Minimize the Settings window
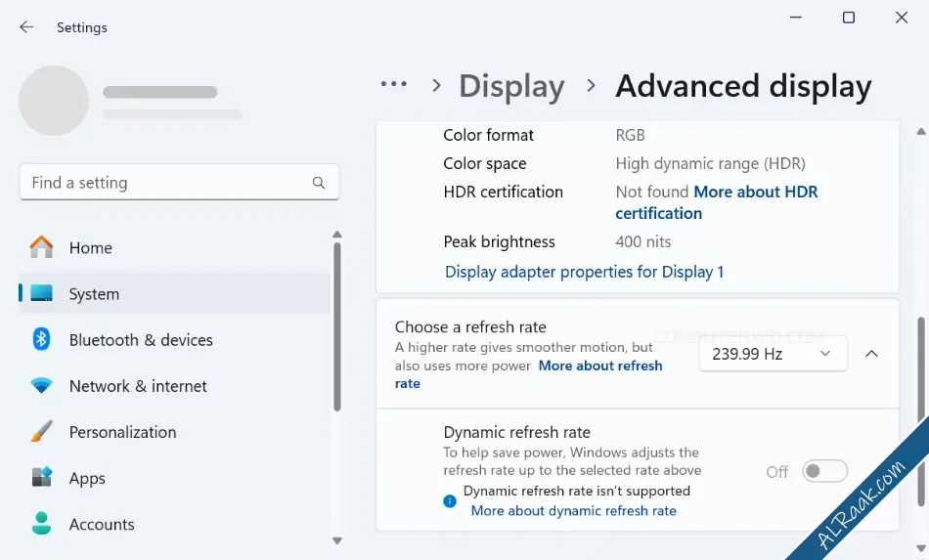Screen dimensions: 929x560 tap(796, 18)
